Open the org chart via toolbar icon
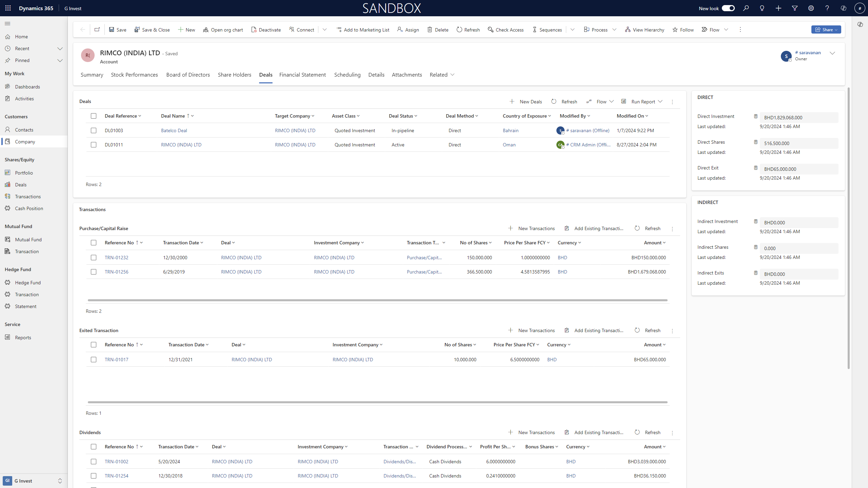 [x=205, y=30]
